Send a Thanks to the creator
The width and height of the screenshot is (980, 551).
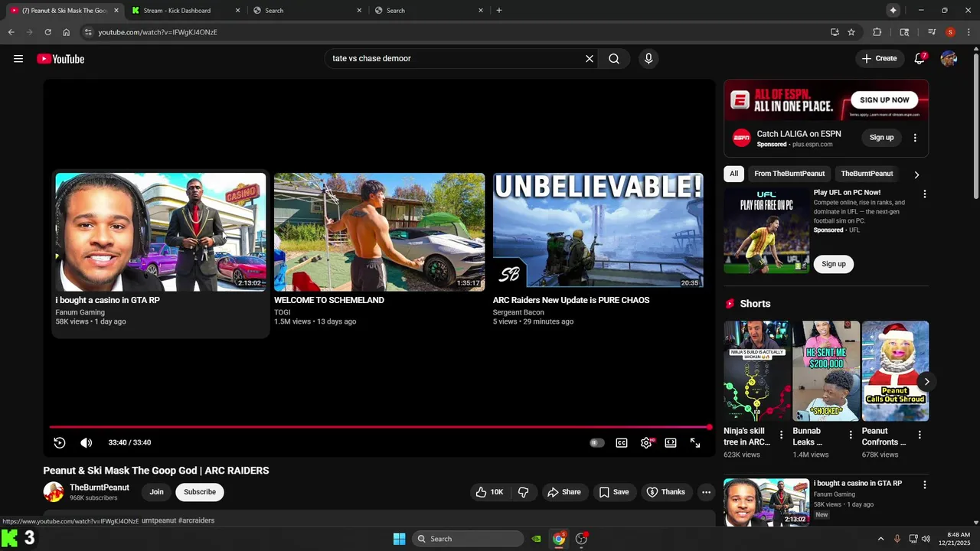click(666, 492)
